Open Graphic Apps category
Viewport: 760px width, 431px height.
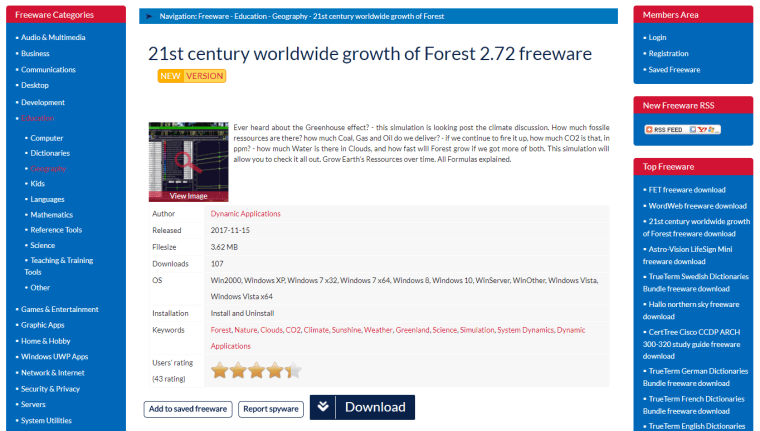[x=43, y=325]
